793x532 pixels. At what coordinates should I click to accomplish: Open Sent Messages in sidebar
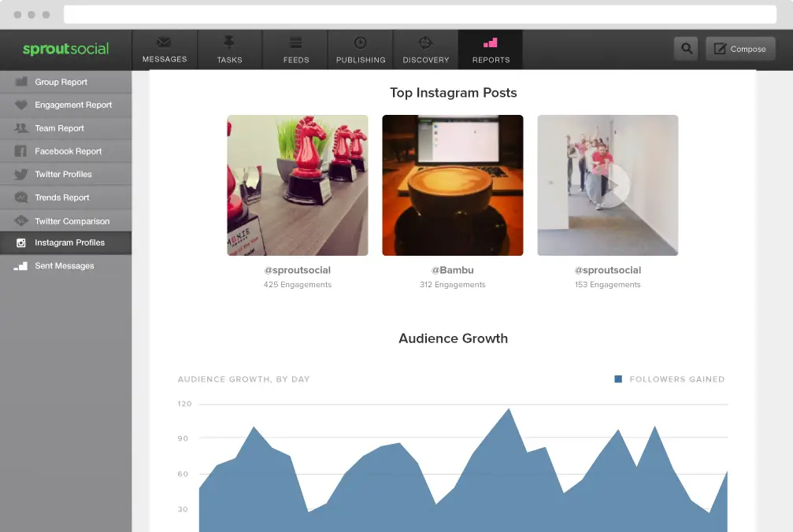click(x=65, y=266)
